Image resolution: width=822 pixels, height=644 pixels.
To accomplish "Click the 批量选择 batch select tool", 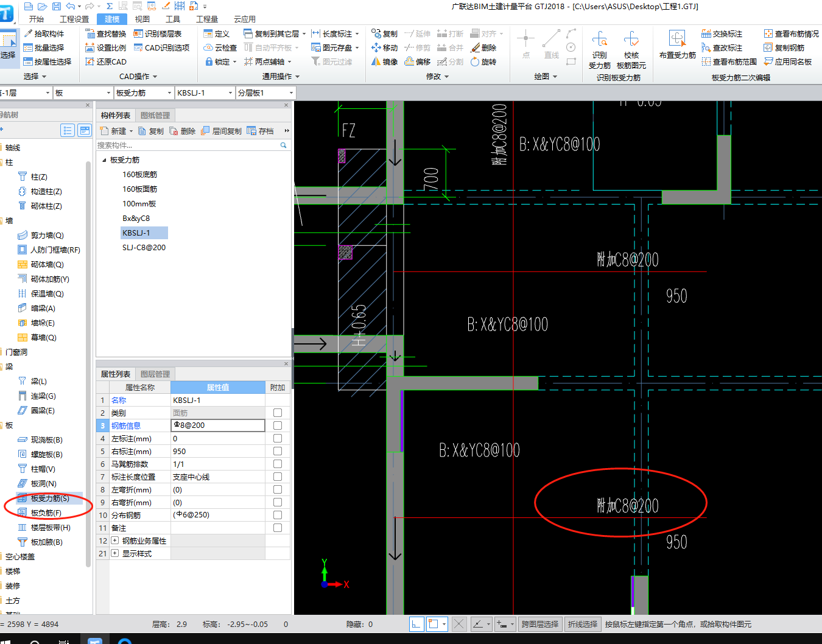I will tap(44, 47).
